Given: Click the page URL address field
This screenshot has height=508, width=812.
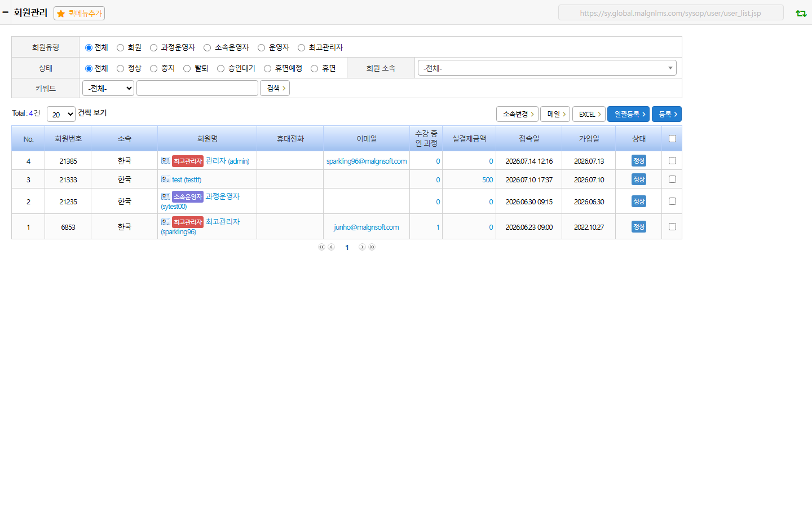Looking at the screenshot, I should (x=671, y=12).
